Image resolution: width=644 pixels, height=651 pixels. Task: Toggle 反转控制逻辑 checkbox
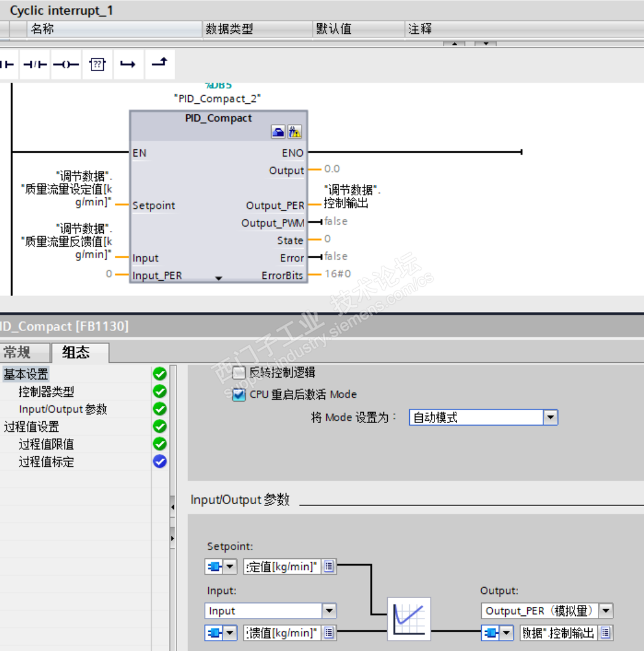tap(239, 372)
